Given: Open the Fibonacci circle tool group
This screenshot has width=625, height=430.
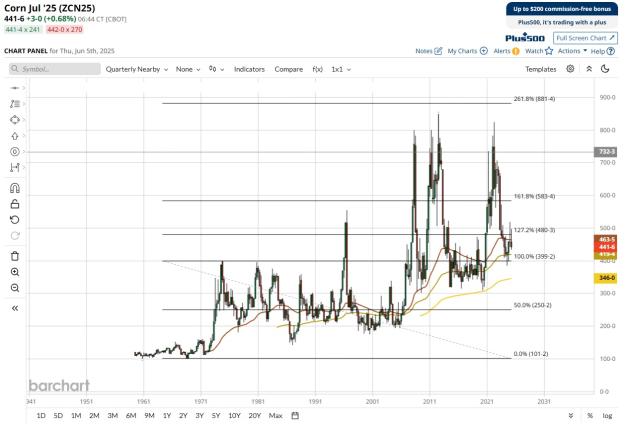Looking at the screenshot, I should point(15,152).
